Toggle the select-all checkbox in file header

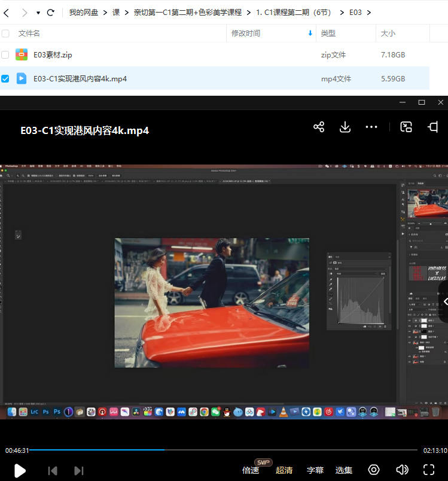click(x=5, y=34)
